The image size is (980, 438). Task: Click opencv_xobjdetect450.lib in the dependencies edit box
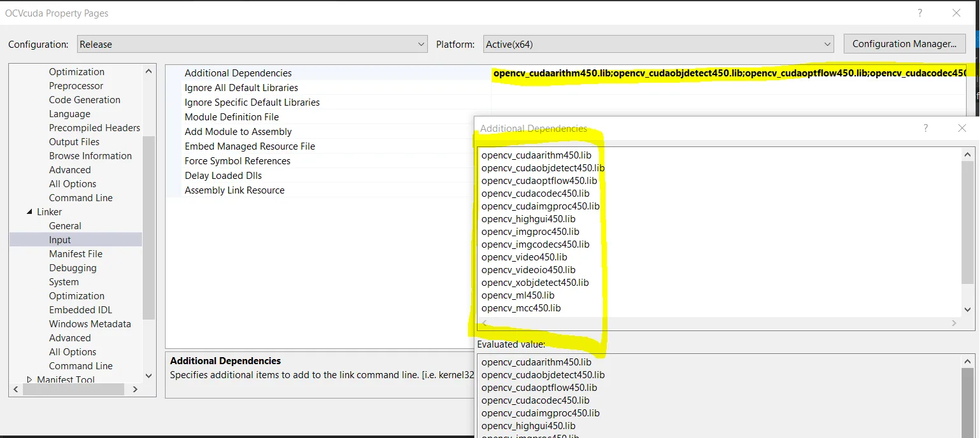535,282
